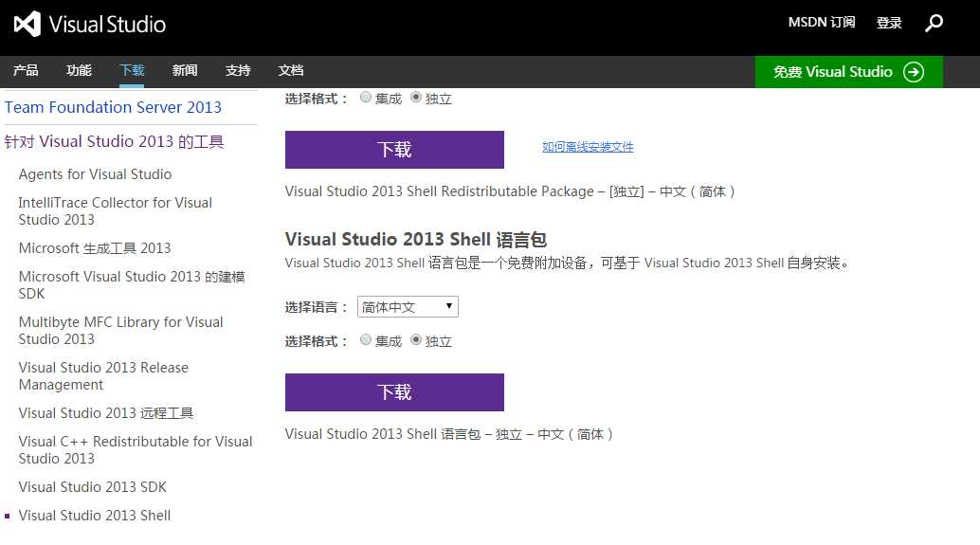980x545 pixels.
Task: Choose 独立 format for Shell 语言包
Action: tap(416, 339)
